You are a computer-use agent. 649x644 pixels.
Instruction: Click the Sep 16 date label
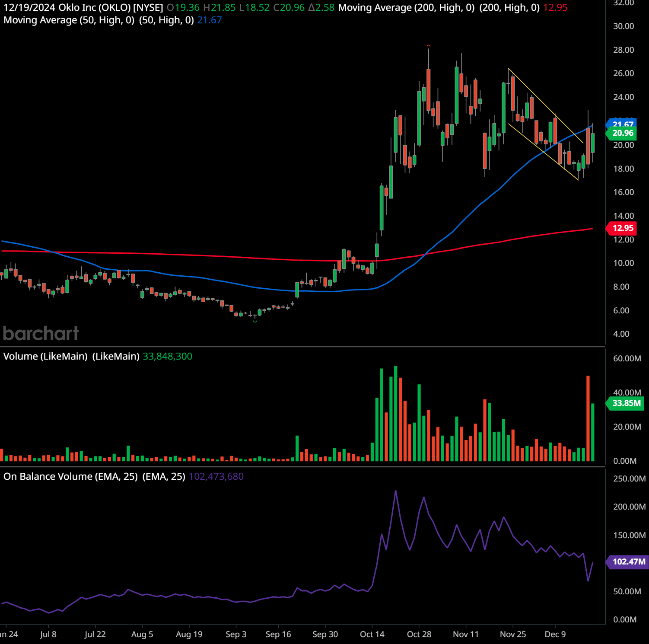click(x=278, y=634)
